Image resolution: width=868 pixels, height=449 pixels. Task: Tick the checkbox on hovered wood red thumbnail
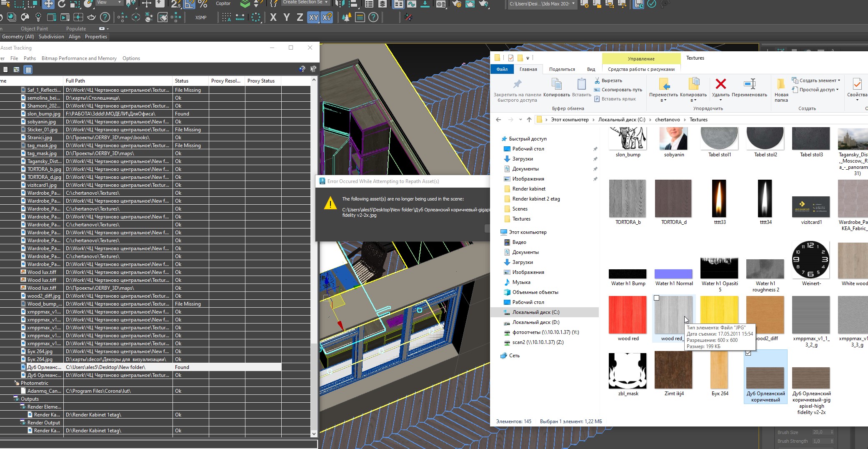pyautogui.click(x=657, y=298)
